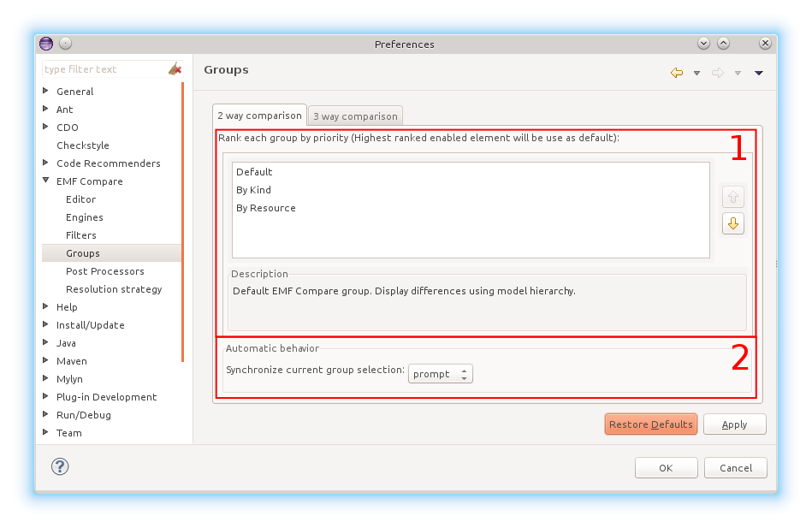Image resolution: width=812 pixels, height=528 pixels.
Task: Switch to the 3 way comparison tab
Action: (355, 116)
